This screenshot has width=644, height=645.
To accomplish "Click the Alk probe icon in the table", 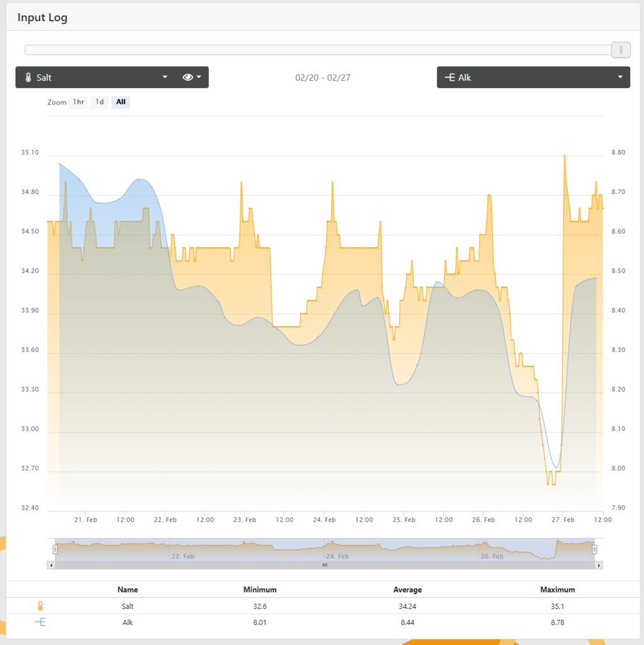I will (40, 622).
